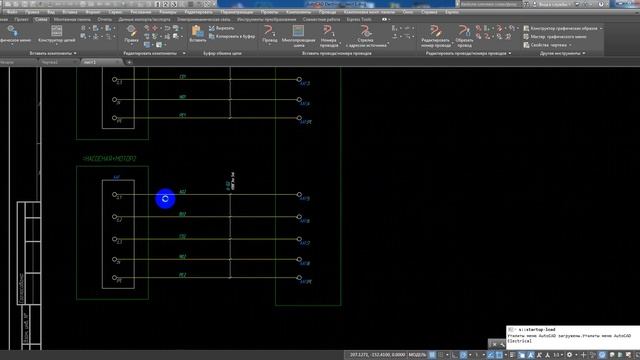This screenshot has height=360, width=640.
Task: Toggle object snap in status bar
Action: point(499,355)
